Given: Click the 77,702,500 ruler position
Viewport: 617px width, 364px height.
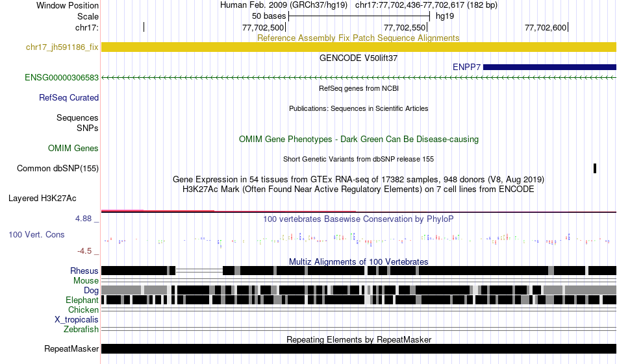Looking at the screenshot, I should (x=264, y=27).
